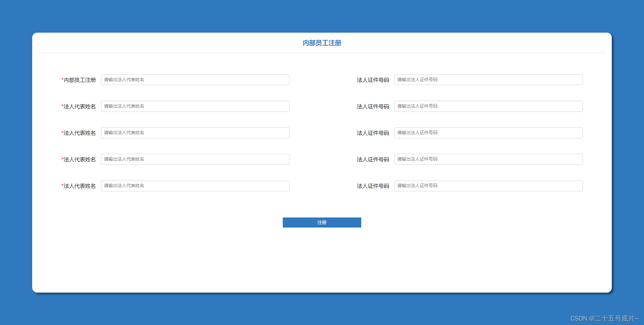Click the red-starred *内部员工注册 field label
This screenshot has width=644, height=325.
(x=78, y=80)
